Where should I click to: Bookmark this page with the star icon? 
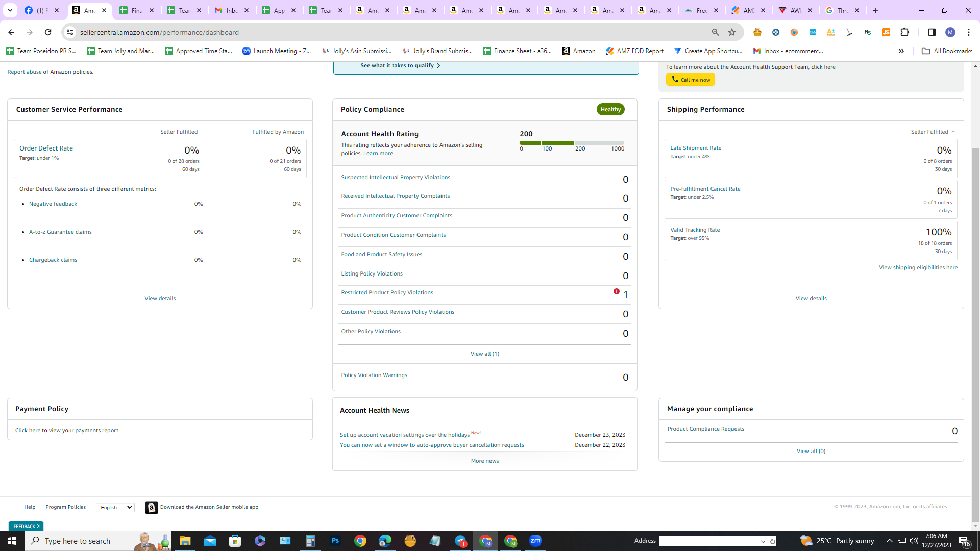point(732,32)
